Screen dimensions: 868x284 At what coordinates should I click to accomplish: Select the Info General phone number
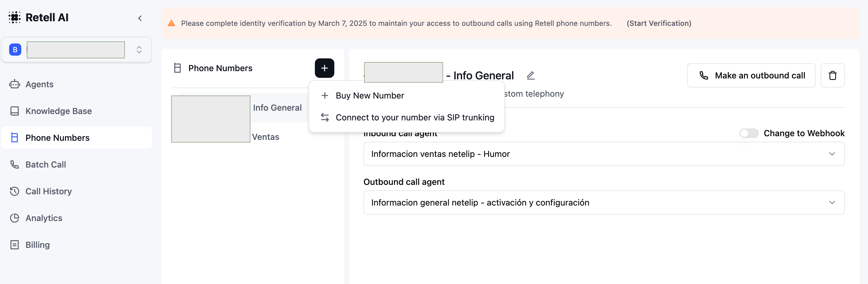coord(240,108)
